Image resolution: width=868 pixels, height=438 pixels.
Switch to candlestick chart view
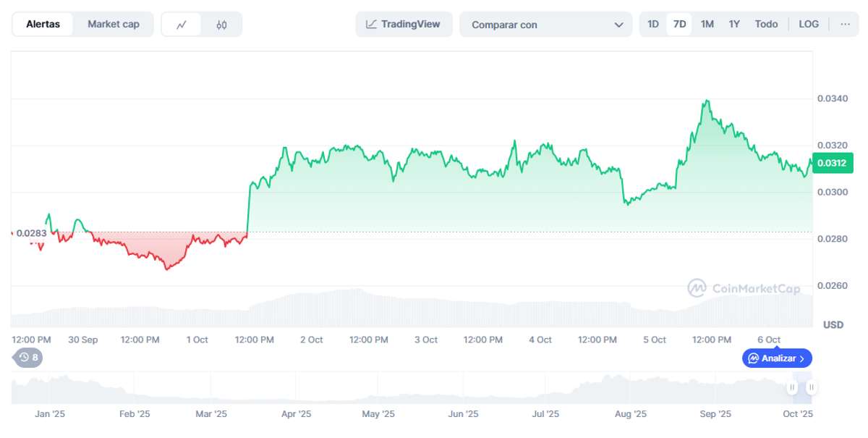coord(221,25)
